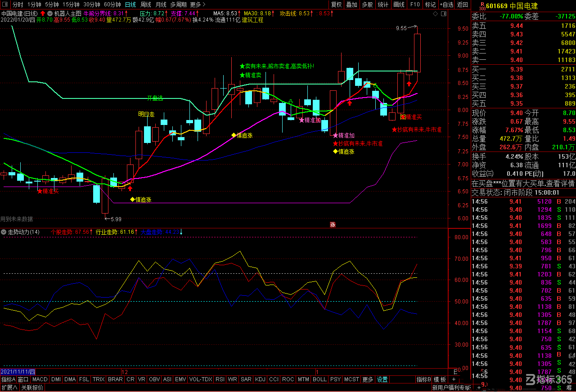Open the 关联报价 related quotes tab
Image resolution: width=576 pixels, height=392 pixels.
[32, 388]
